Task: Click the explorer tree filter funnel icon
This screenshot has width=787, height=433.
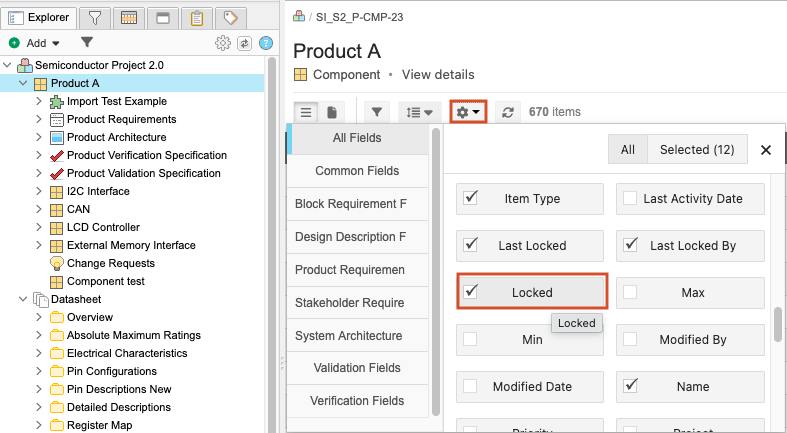Action: click(x=87, y=42)
